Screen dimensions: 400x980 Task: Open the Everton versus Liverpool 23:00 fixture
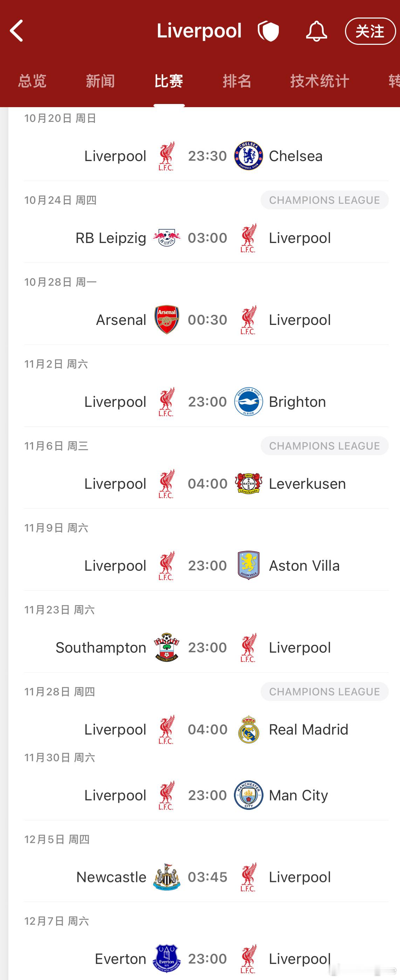coord(206,959)
